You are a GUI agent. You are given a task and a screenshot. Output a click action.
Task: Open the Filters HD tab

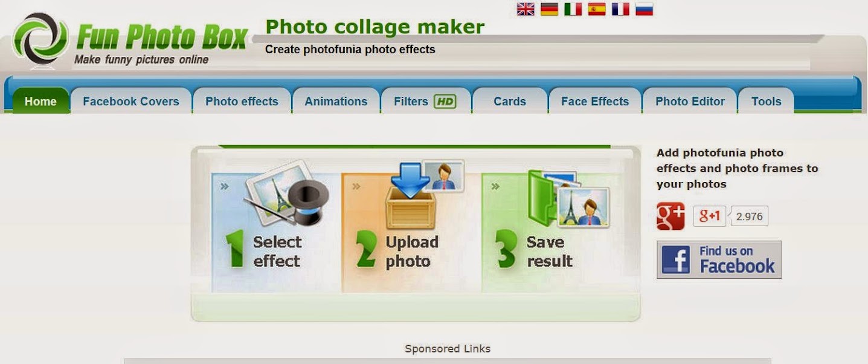tap(425, 101)
